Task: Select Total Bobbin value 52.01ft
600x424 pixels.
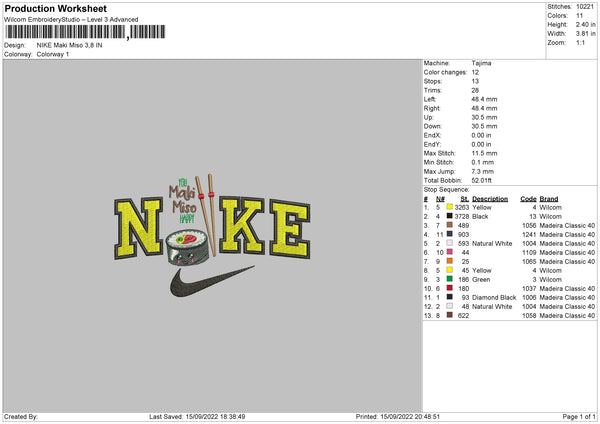Action: coord(481,180)
